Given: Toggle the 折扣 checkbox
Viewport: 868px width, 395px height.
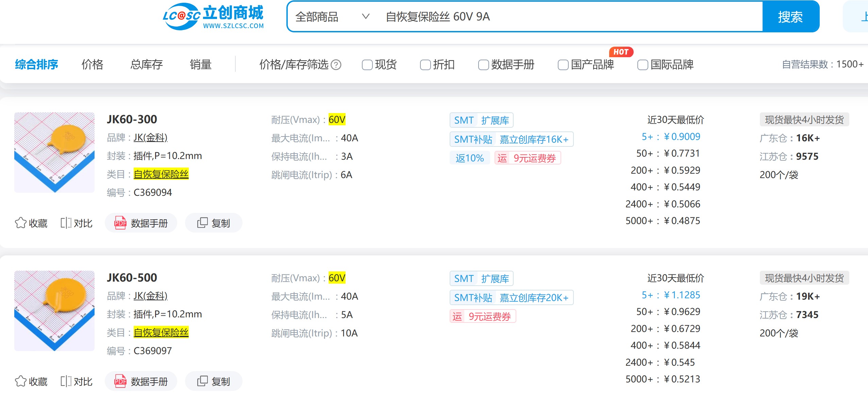Looking at the screenshot, I should tap(425, 65).
